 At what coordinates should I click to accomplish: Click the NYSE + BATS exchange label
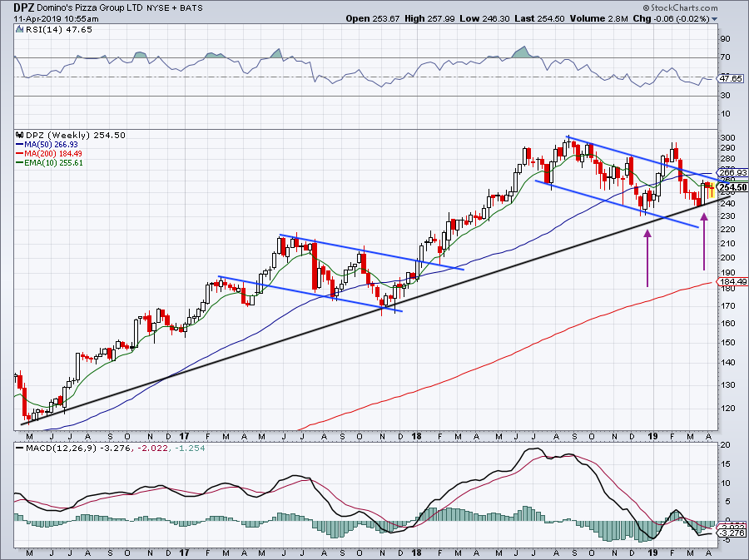point(175,8)
